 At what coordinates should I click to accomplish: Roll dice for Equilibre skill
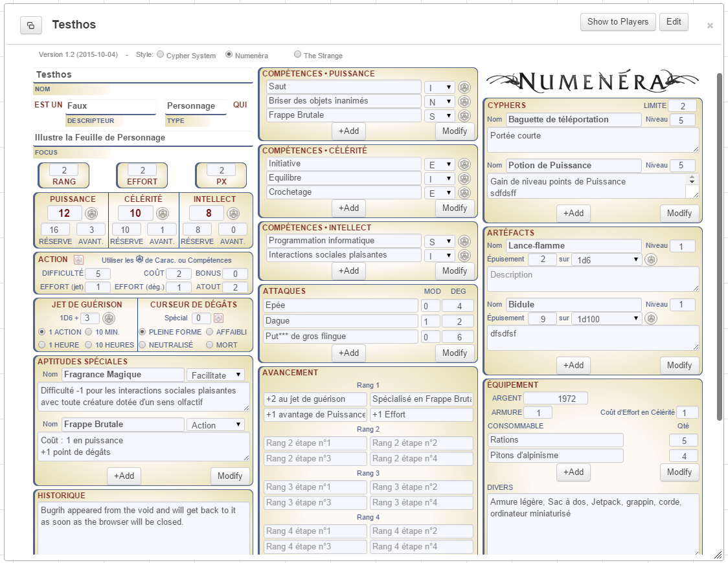[464, 179]
